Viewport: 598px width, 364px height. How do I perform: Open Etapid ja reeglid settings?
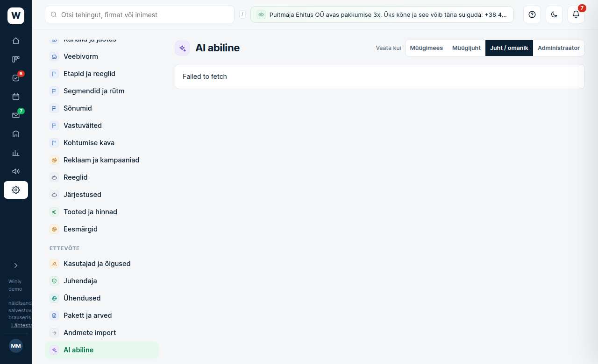coord(102,74)
